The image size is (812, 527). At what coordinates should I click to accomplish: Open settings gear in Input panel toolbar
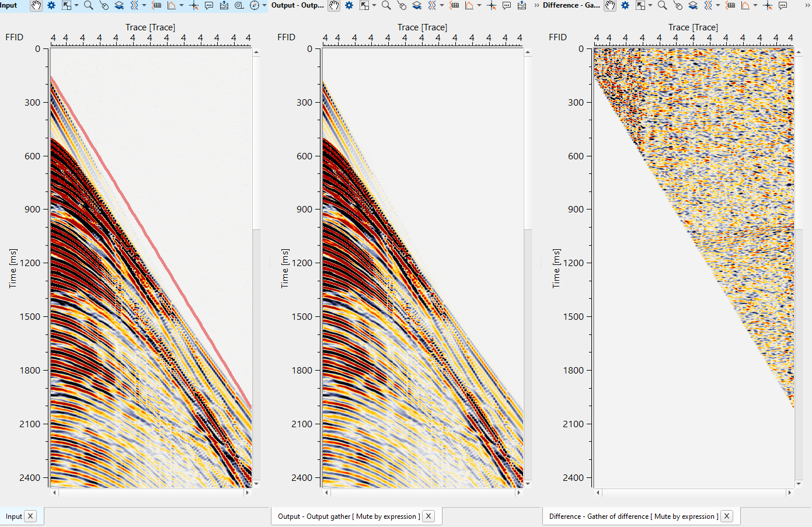51,6
